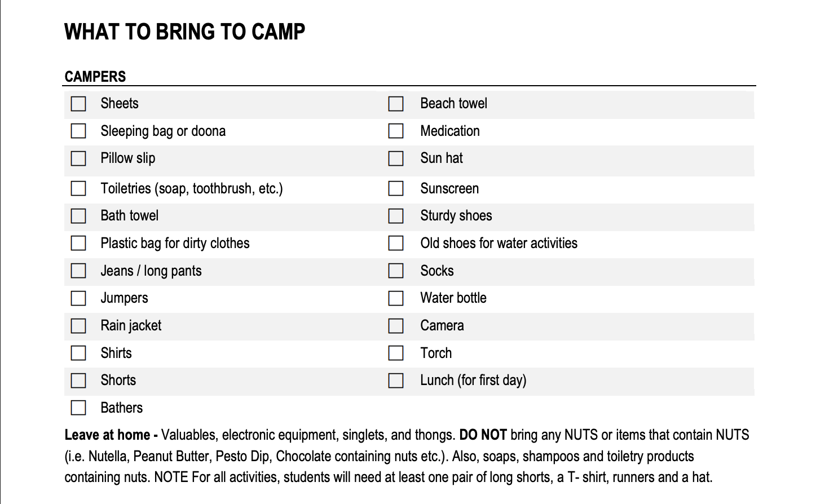Image resolution: width=829 pixels, height=504 pixels.
Task: Check the Toiletries checkbox
Action: (x=78, y=188)
